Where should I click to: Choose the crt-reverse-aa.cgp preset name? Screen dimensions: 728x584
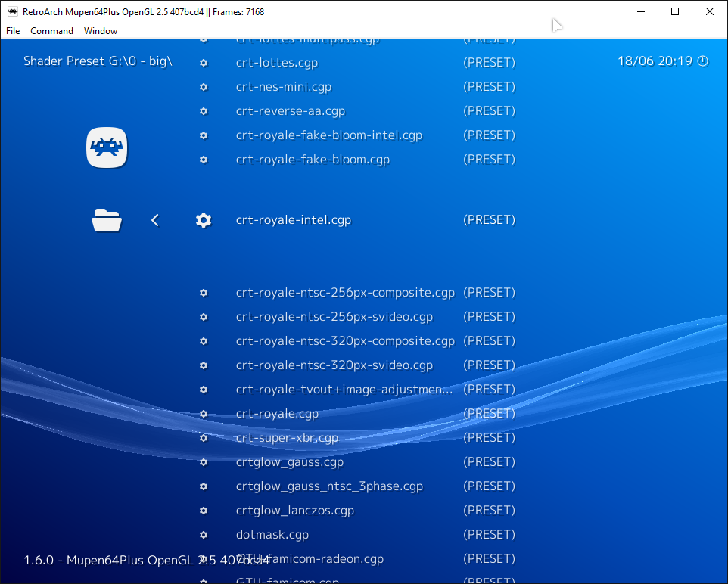click(291, 111)
